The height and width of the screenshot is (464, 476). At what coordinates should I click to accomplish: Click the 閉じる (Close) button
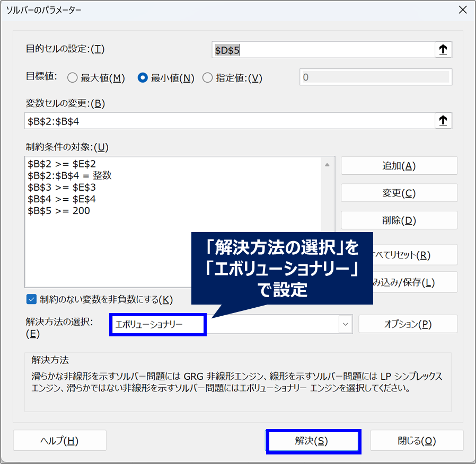416,441
